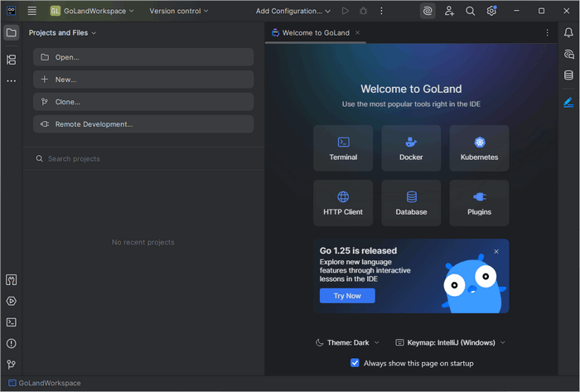Click the Kubernetes tile
This screenshot has height=392, width=580.
point(479,148)
